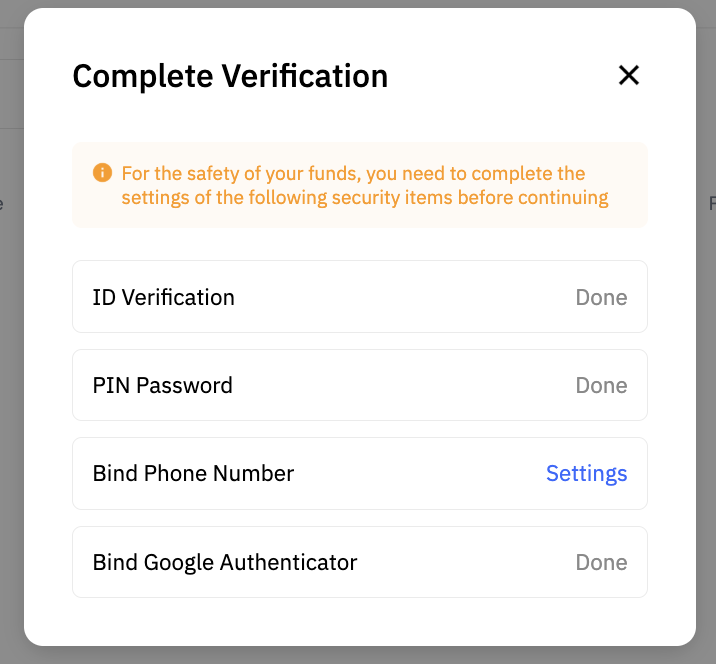Click the Complete Verification heading
Viewport: 716px width, 664px height.
pyautogui.click(x=230, y=76)
